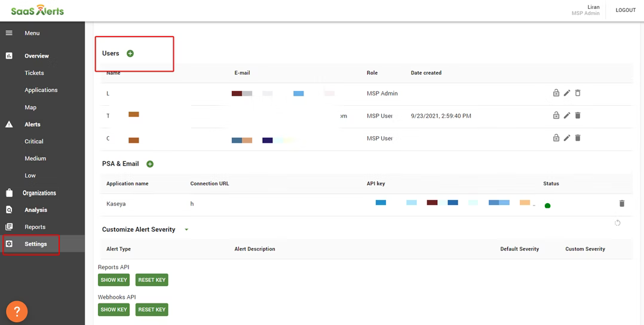Reset custom alert severity with refresh icon
Screen dimensions: 644x325
(618, 223)
